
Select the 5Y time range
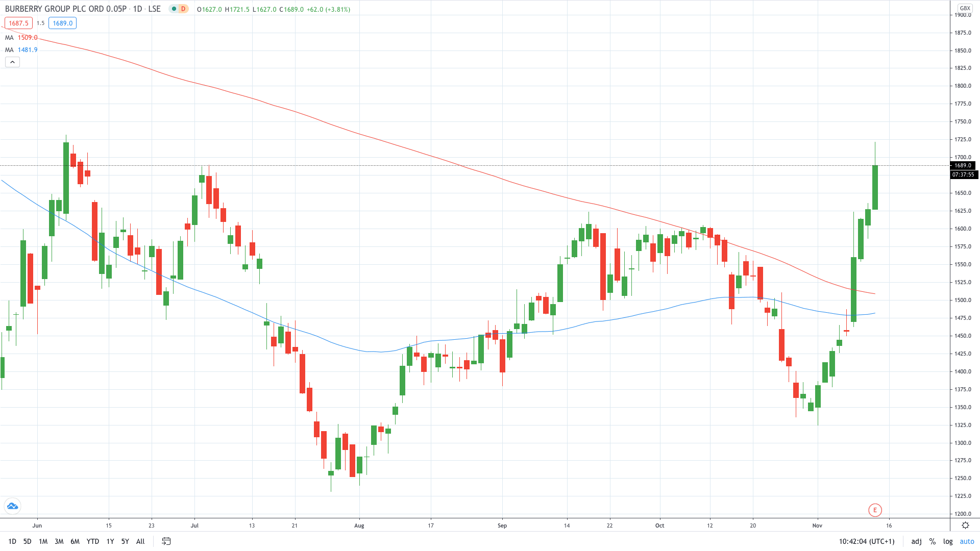(125, 541)
